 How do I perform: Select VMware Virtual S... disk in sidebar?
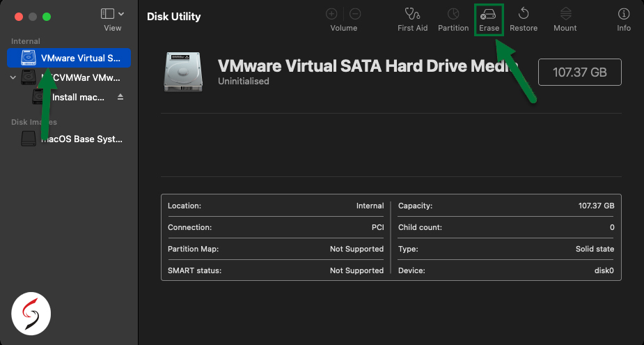click(69, 58)
